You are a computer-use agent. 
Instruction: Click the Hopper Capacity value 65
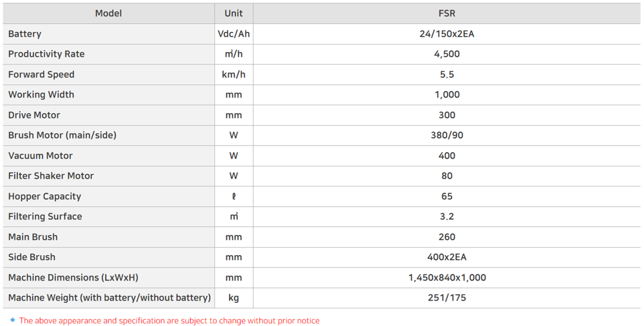(x=447, y=196)
